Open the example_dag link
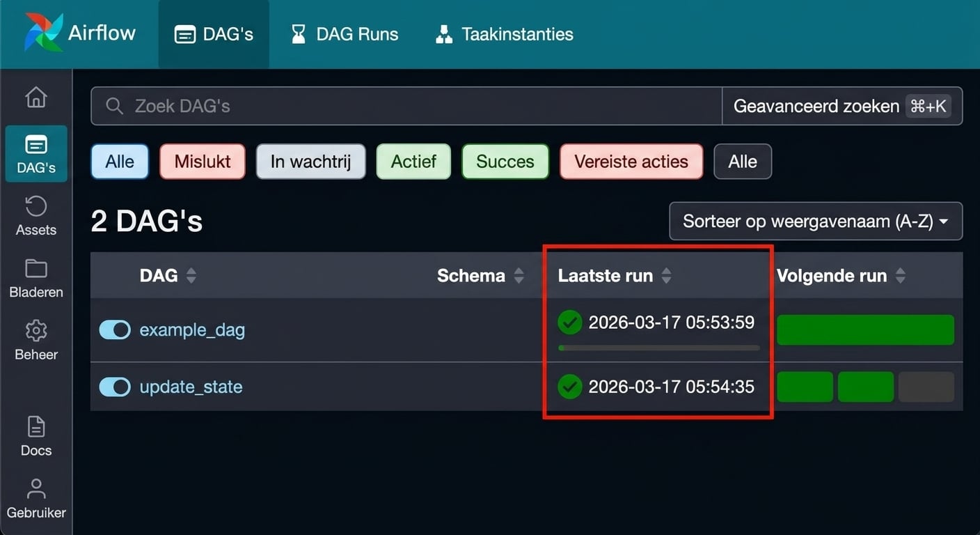 tap(192, 330)
